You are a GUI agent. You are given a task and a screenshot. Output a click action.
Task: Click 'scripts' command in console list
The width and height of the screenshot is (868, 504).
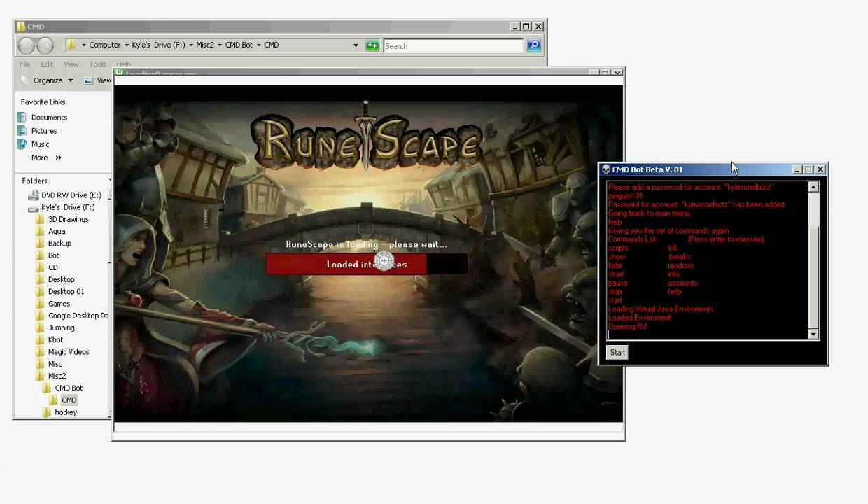[x=618, y=248]
